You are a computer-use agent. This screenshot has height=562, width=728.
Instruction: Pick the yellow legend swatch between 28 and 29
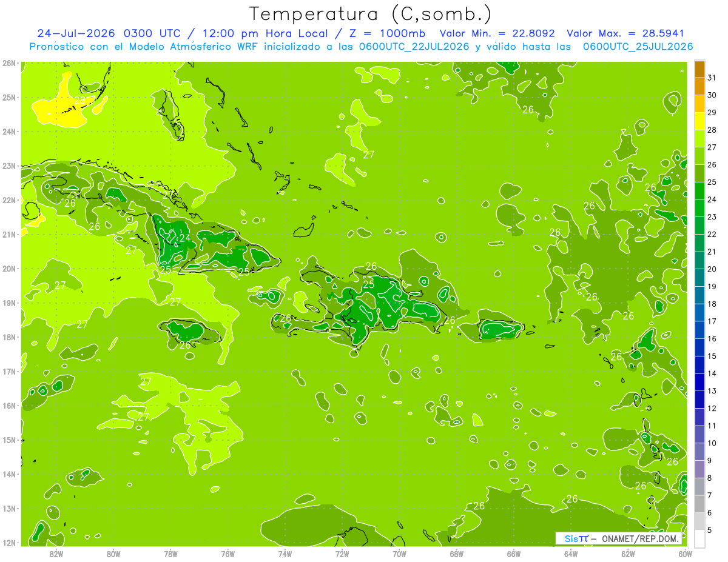pos(699,121)
